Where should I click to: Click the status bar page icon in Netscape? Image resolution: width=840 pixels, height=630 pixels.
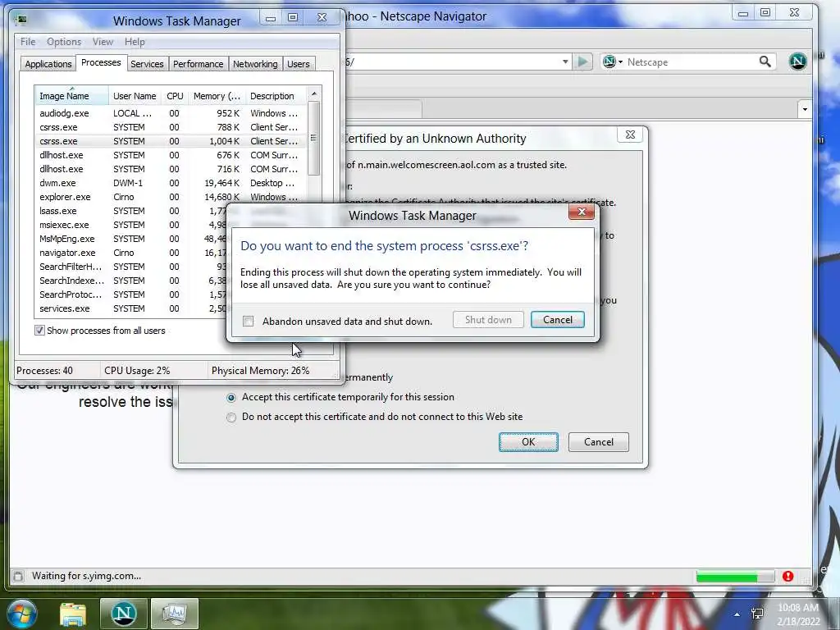tap(18, 576)
